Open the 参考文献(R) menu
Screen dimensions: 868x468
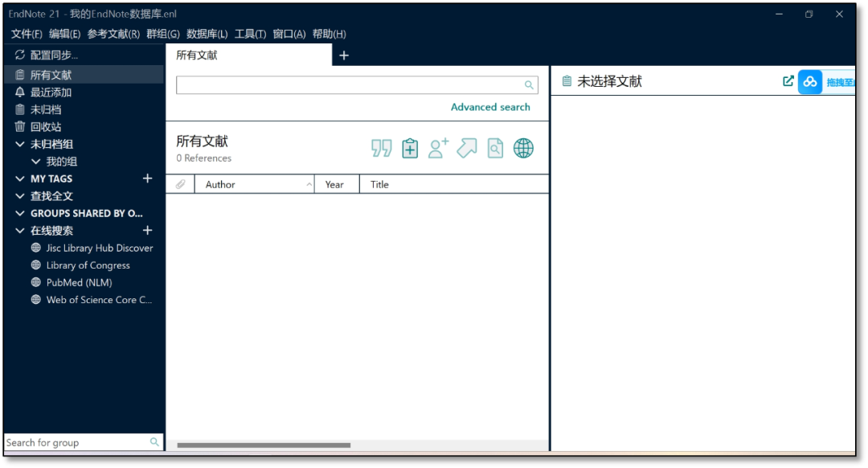(113, 34)
